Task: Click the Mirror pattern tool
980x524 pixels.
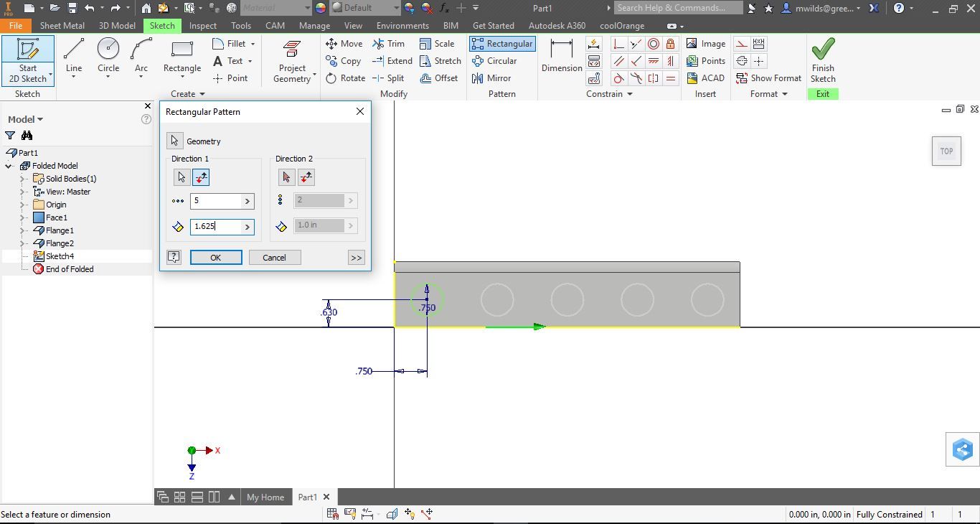Action: coord(491,78)
